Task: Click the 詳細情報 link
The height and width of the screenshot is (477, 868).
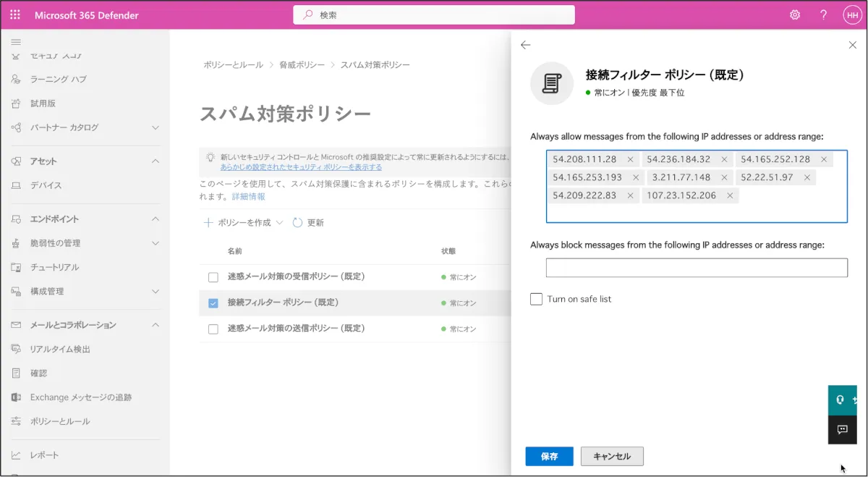Action: pyautogui.click(x=248, y=196)
